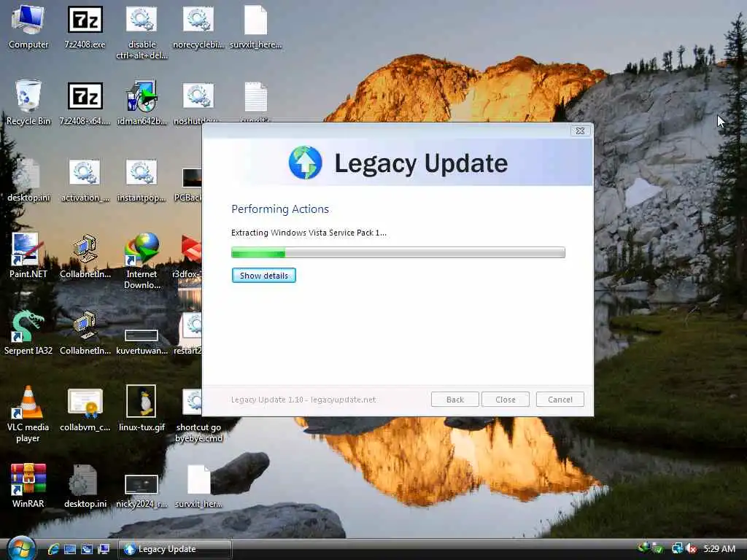Click the Back button in Legacy Update
The height and width of the screenshot is (560, 747).
coord(454,400)
